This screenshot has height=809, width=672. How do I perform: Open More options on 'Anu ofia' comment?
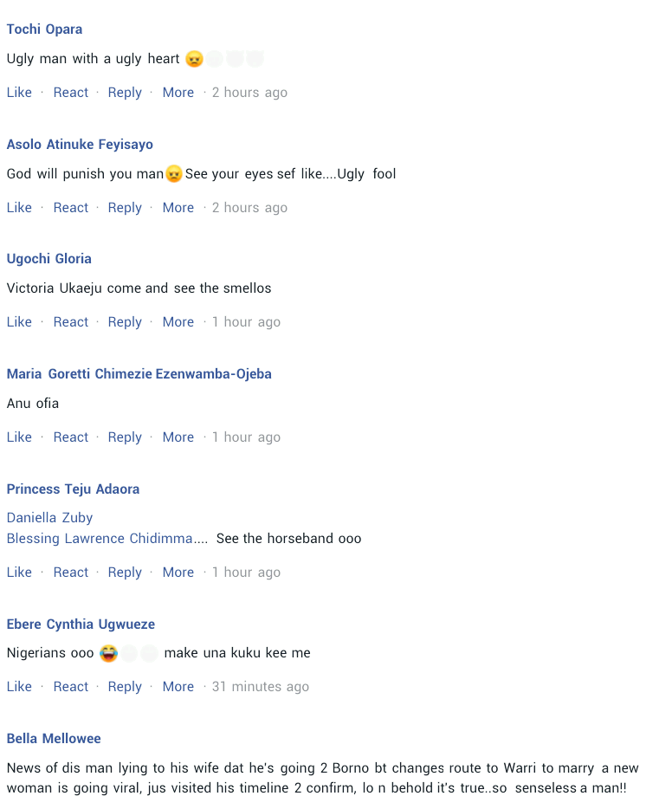178,437
